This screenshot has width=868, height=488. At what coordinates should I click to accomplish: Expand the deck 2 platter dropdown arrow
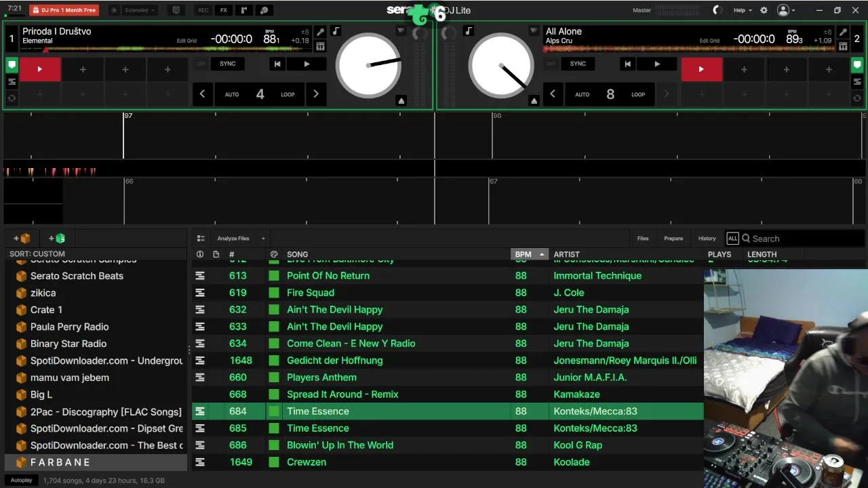click(534, 31)
